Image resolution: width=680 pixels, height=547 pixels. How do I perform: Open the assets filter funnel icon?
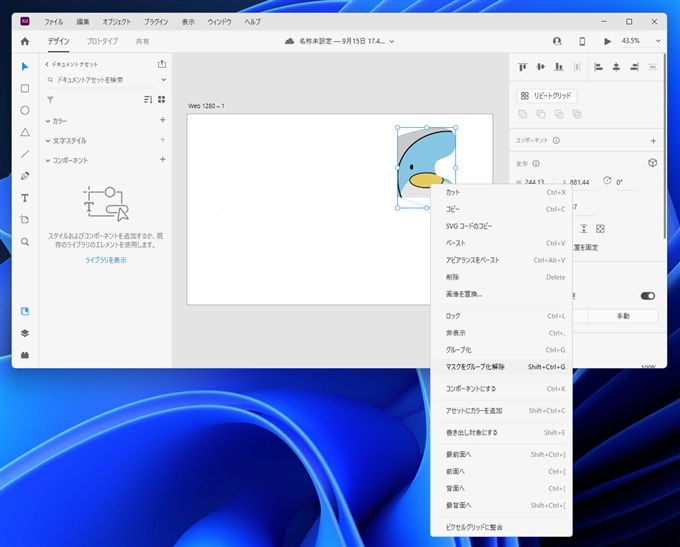[50, 100]
